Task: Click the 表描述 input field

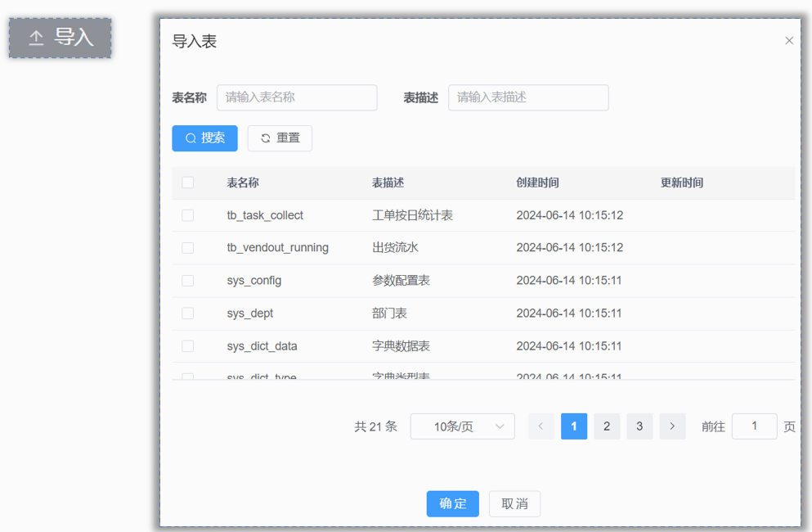Action: 528,97
